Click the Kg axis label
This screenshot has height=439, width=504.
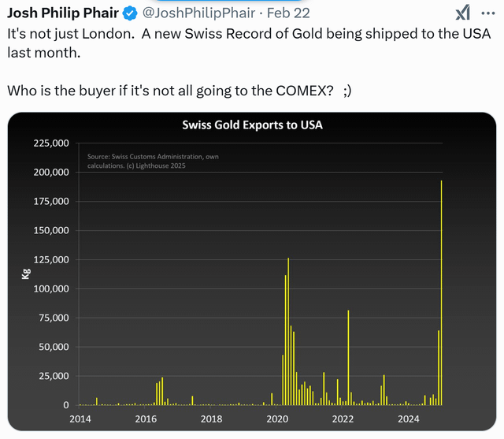click(x=26, y=273)
